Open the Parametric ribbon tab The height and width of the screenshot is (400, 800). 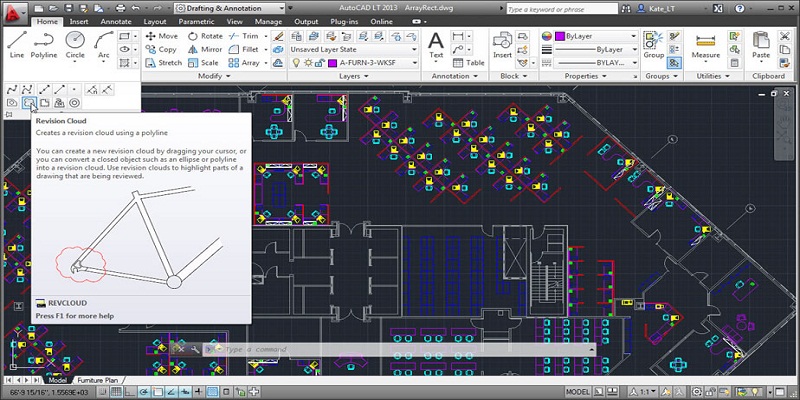pos(196,21)
